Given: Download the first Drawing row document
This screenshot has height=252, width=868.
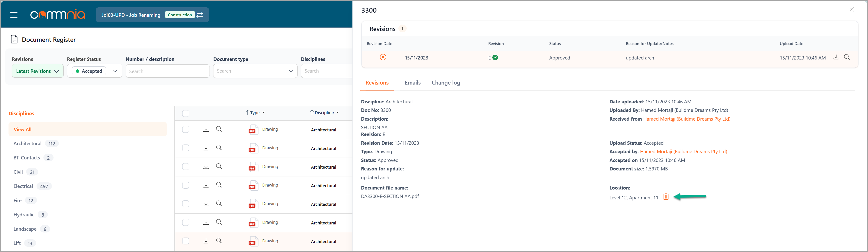Looking at the screenshot, I should point(206,129).
